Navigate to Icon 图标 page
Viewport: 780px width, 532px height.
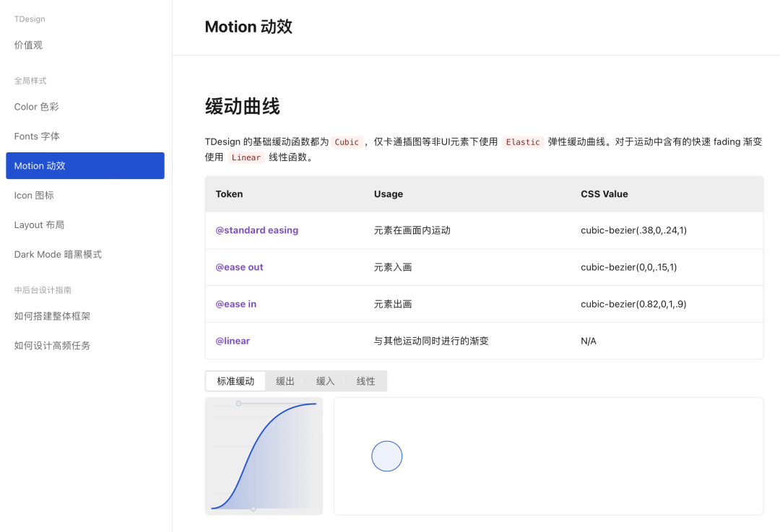(x=34, y=196)
